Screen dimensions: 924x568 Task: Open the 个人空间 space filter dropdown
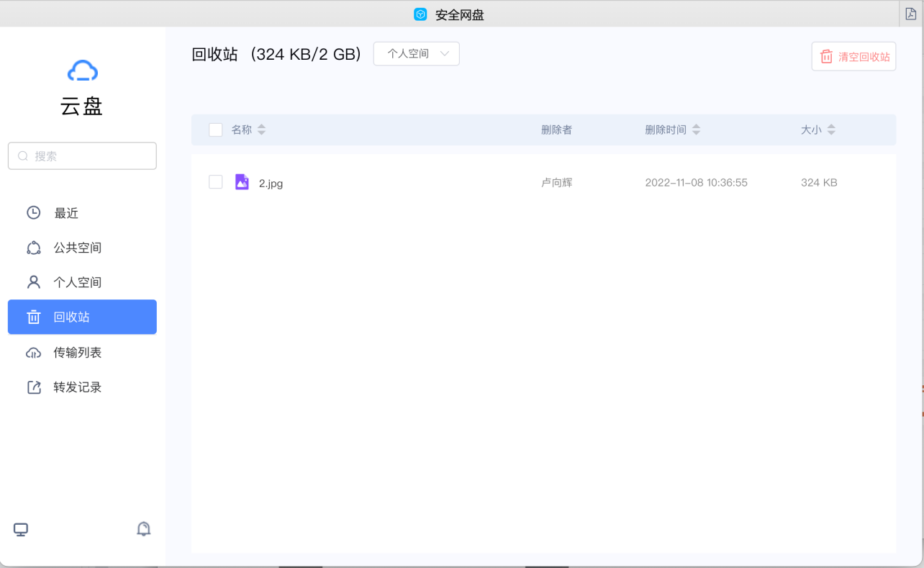tap(416, 53)
